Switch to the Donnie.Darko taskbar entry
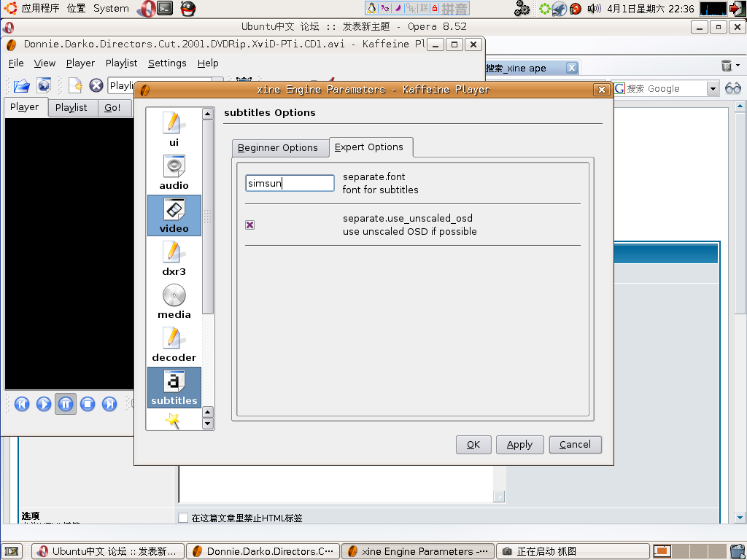Image resolution: width=747 pixels, height=560 pixels. tap(263, 551)
